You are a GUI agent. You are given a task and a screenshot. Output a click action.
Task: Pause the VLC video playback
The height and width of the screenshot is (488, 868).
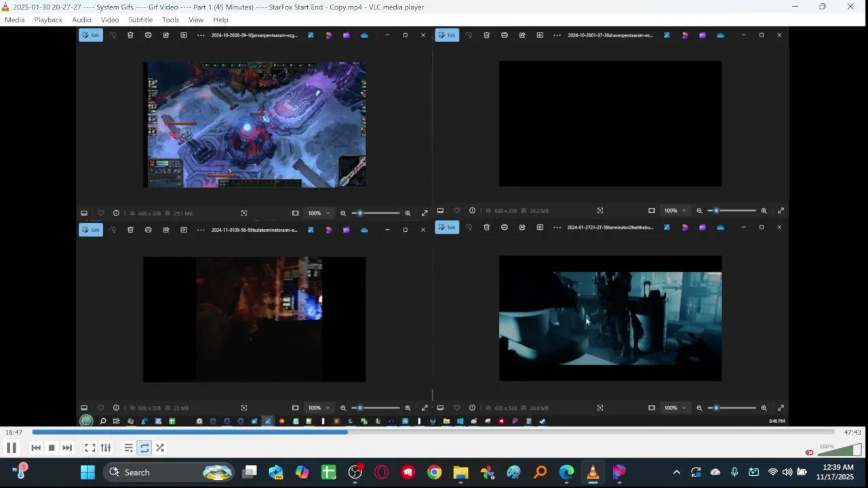[x=12, y=448]
